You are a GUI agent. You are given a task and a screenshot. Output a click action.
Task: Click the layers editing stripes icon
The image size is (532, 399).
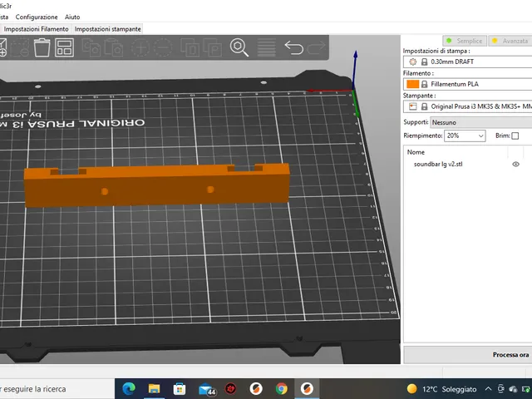266,47
